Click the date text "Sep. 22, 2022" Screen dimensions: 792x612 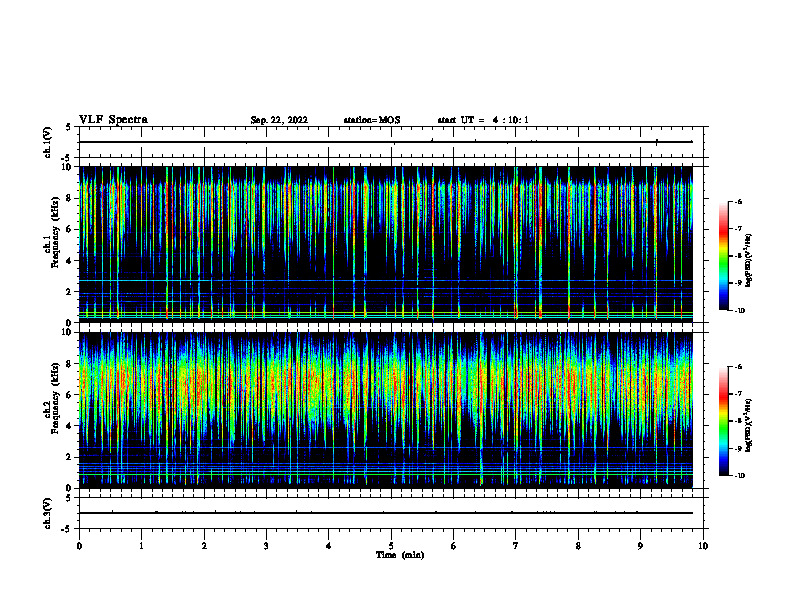(x=279, y=120)
